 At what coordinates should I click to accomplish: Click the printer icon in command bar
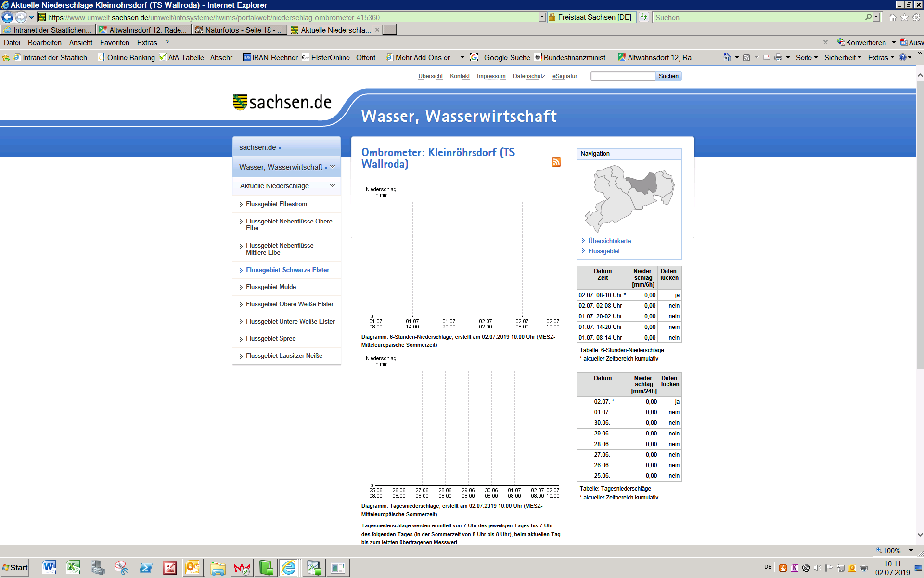(x=778, y=58)
